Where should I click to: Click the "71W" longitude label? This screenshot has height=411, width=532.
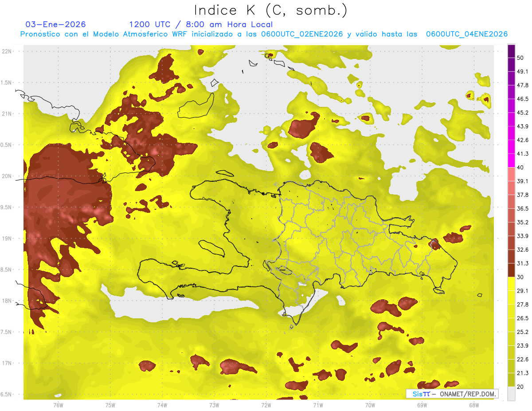[318, 405]
